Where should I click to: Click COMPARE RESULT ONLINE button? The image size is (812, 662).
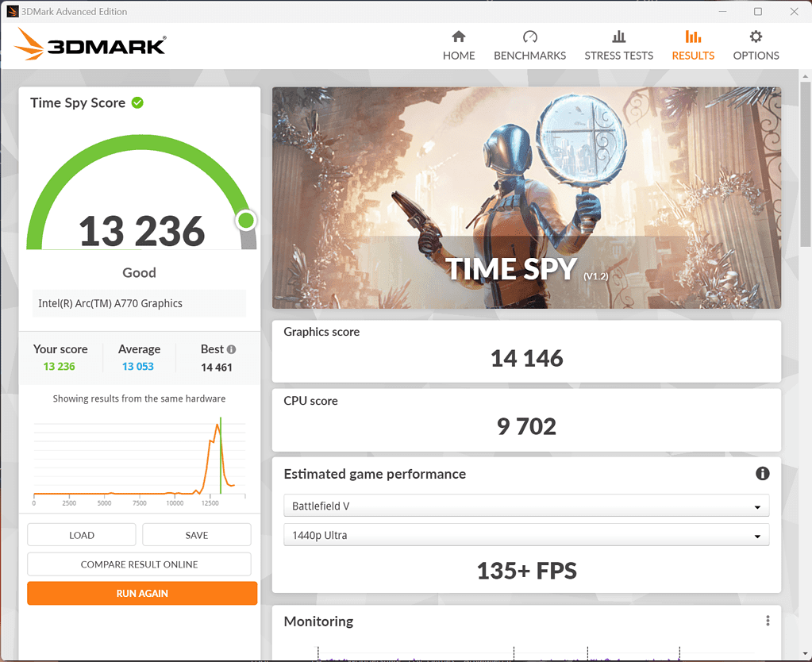point(140,564)
